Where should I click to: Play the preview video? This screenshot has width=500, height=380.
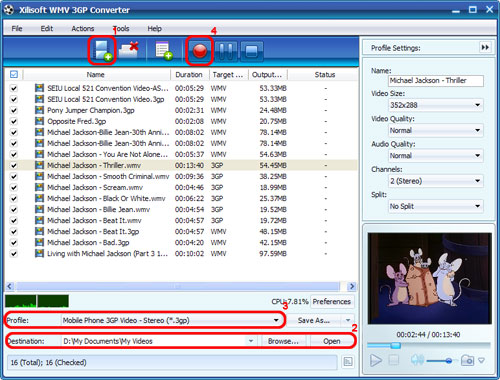coord(376,360)
